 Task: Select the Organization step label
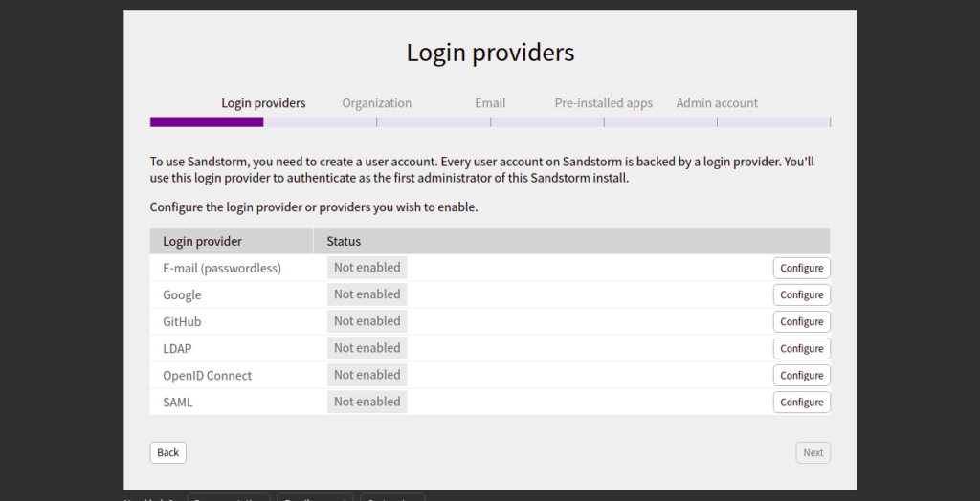click(x=377, y=103)
